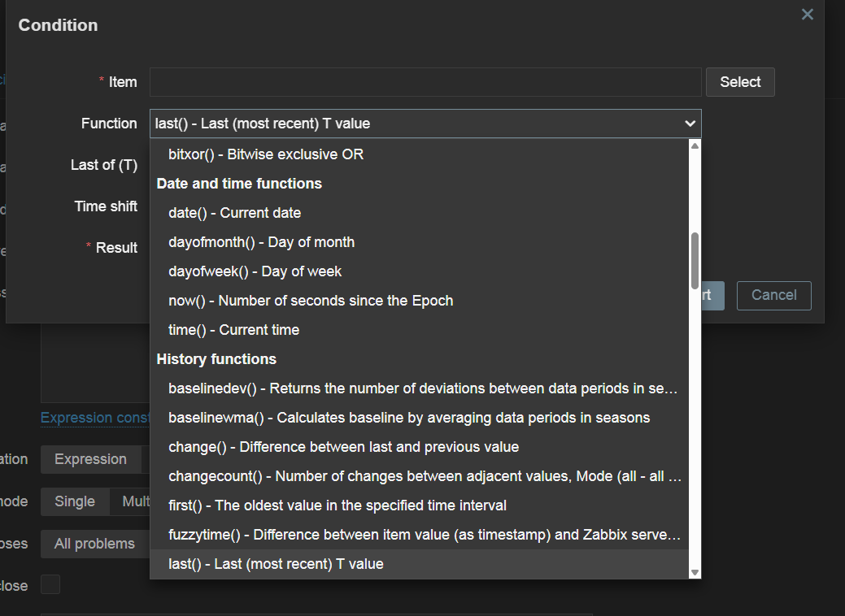845x616 pixels.
Task: Select changecount() function option
Action: click(420, 476)
